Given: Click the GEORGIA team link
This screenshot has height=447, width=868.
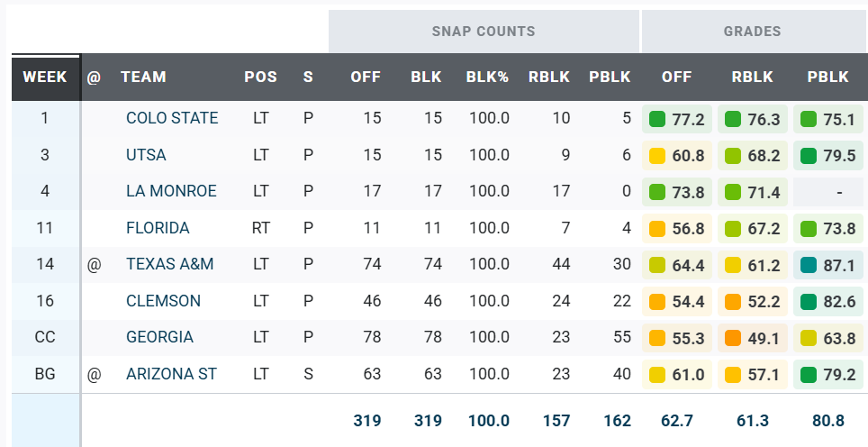Looking at the screenshot, I should [x=159, y=337].
